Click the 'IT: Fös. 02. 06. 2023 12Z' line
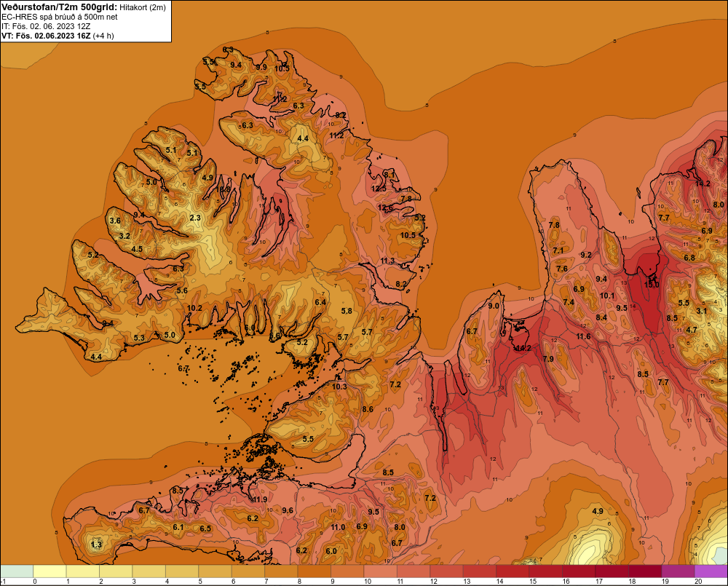The image size is (728, 586). (x=46, y=26)
